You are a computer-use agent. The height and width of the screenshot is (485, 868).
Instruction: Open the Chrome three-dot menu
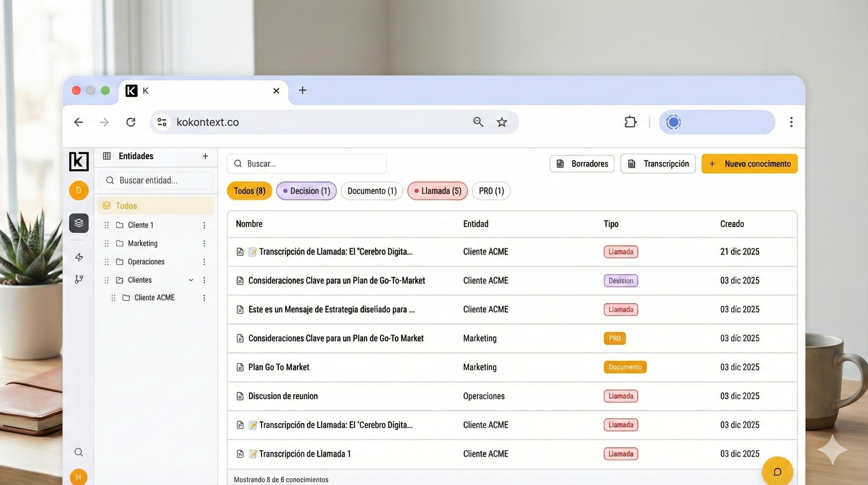pos(791,122)
